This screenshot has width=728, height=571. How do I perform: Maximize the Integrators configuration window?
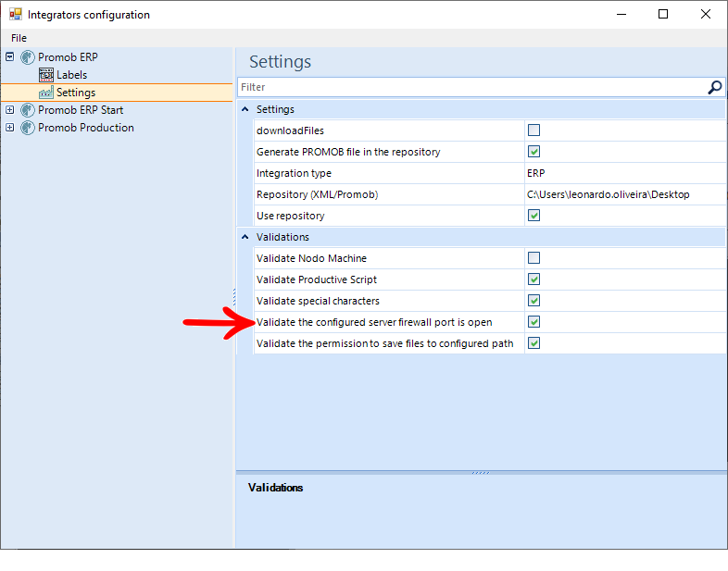663,15
